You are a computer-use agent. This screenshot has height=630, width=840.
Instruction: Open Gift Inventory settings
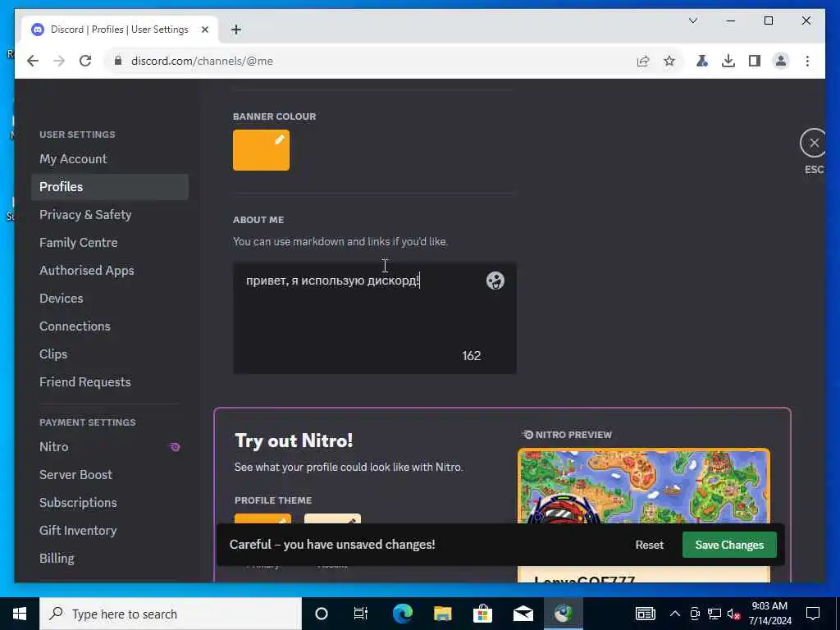(110, 531)
